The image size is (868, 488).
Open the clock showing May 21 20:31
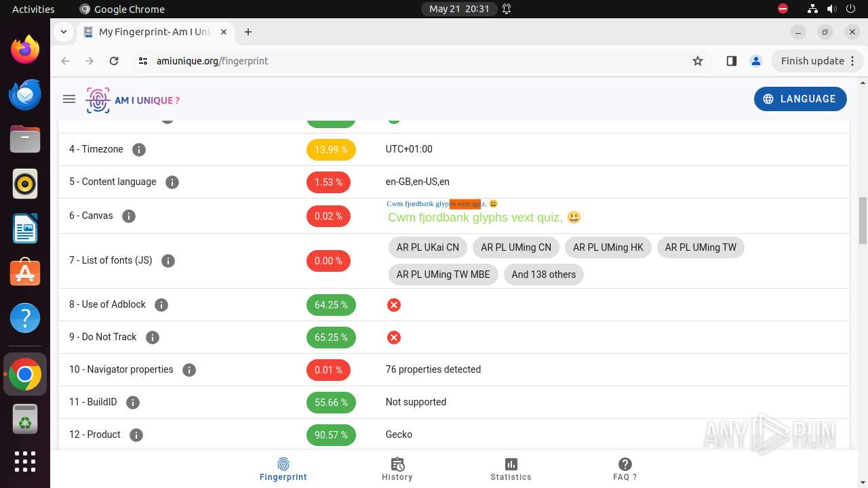pos(459,9)
